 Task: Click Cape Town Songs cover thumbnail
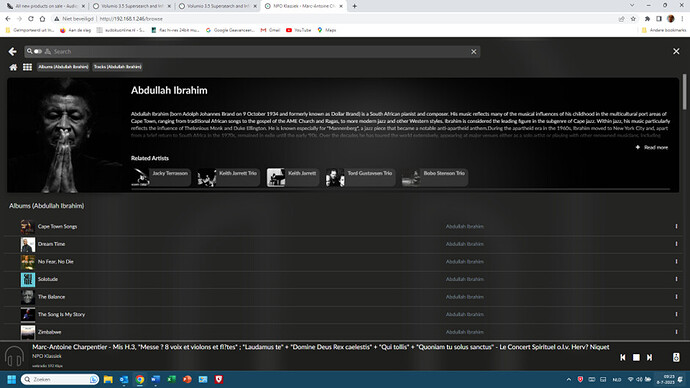[x=28, y=227]
